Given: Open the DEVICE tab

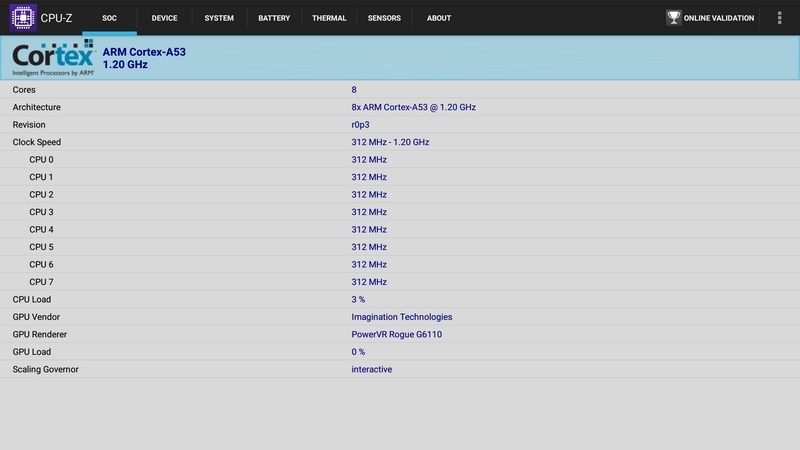Looking at the screenshot, I should click(x=164, y=18).
